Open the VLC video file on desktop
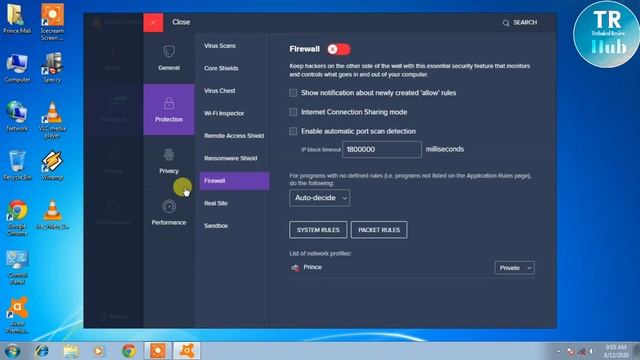This screenshot has height=360, width=640. pos(52,215)
